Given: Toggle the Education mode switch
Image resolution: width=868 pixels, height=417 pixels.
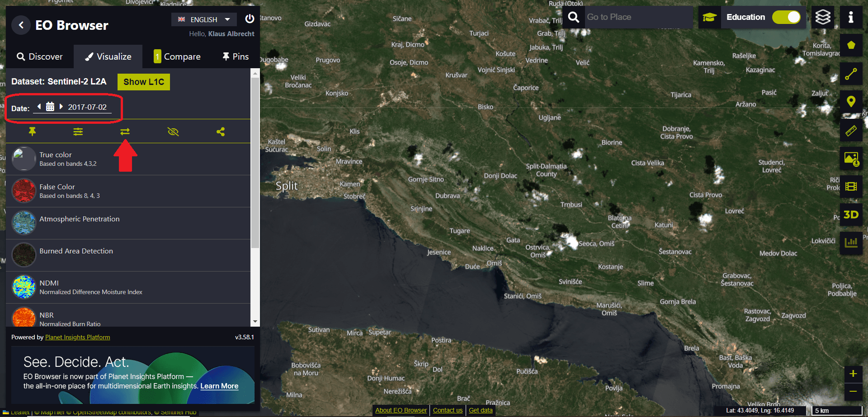Looking at the screenshot, I should [x=786, y=17].
